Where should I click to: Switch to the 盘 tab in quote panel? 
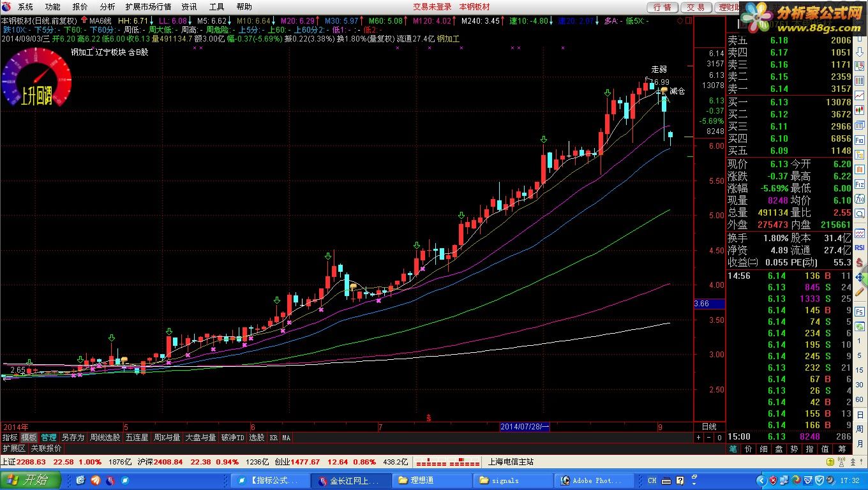[x=779, y=449]
